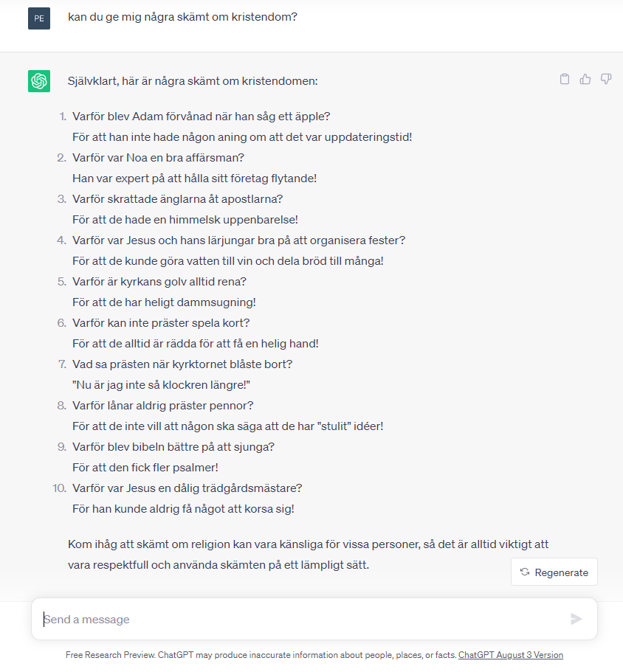Regenerate the response
The height and width of the screenshot is (672, 623).
(x=554, y=572)
